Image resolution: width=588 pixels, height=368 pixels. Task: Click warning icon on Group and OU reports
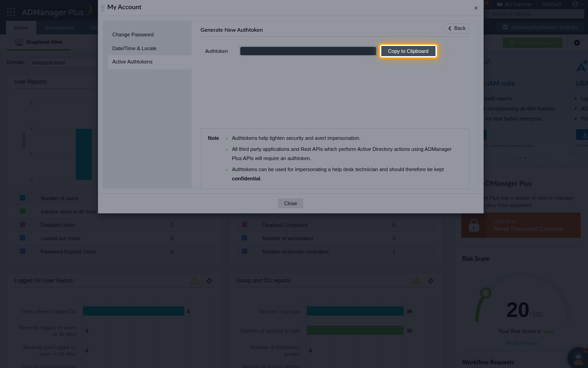[417, 281]
